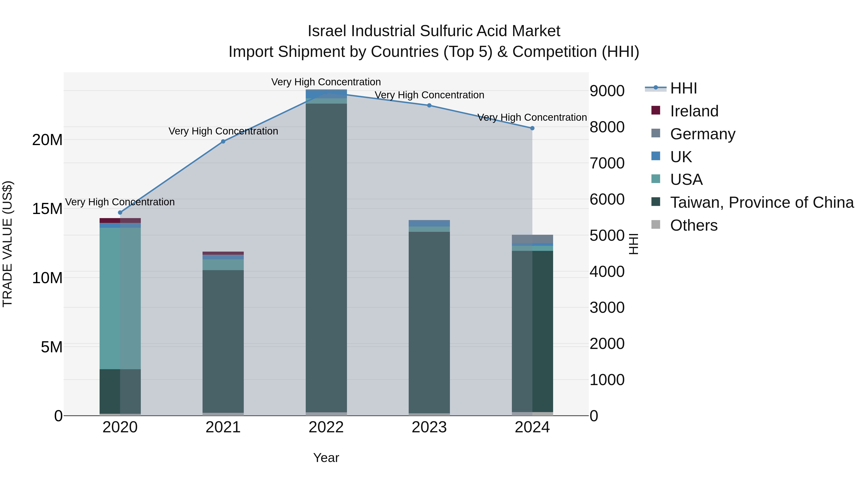Click the Germany slate-gray legend swatch
This screenshot has width=868, height=488.
tap(656, 133)
